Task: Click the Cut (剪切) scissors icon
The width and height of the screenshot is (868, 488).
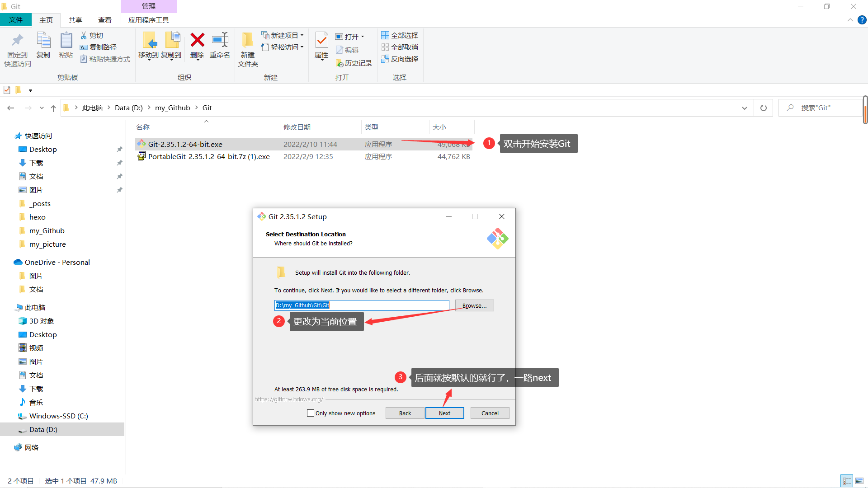Action: [84, 35]
